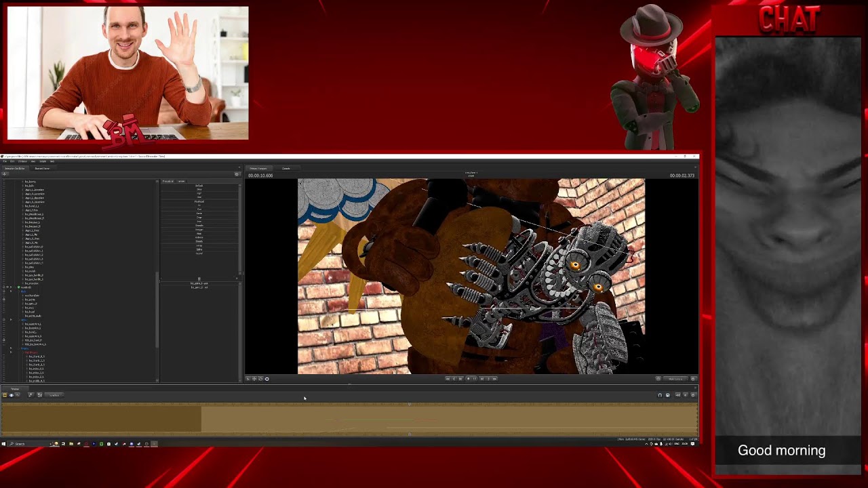The width and height of the screenshot is (868, 488).
Task: Open the Scripts menu
Action: point(43,161)
